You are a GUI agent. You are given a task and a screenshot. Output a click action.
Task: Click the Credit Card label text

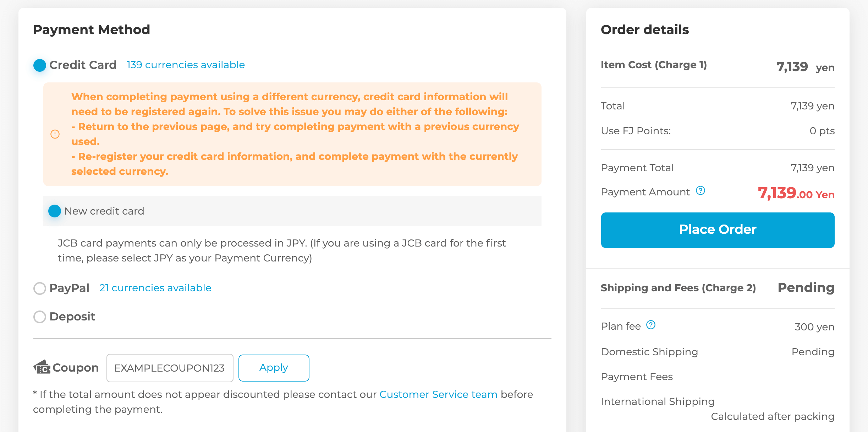coord(83,65)
